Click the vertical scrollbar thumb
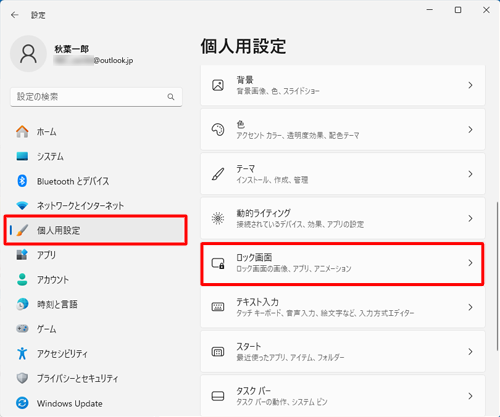 (x=498, y=276)
